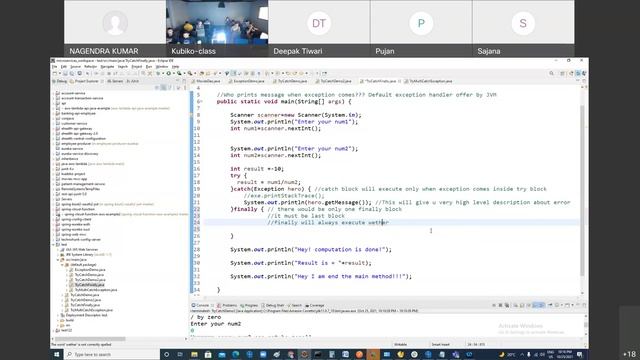Open the Run menu

pyautogui.click(x=149, y=67)
